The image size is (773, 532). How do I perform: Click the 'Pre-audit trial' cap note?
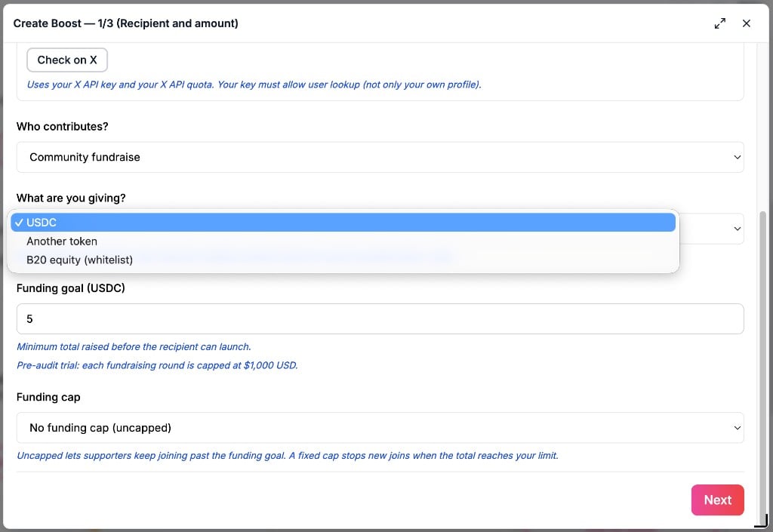[x=157, y=365]
